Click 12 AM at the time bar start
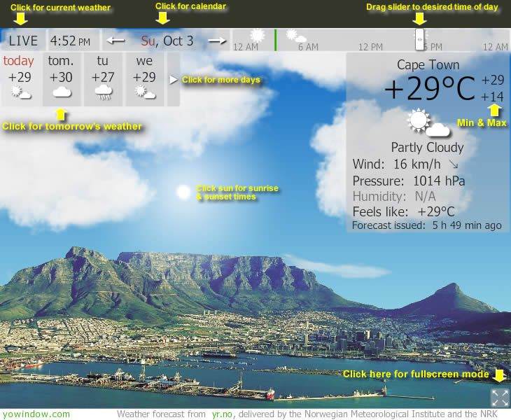 (246, 47)
